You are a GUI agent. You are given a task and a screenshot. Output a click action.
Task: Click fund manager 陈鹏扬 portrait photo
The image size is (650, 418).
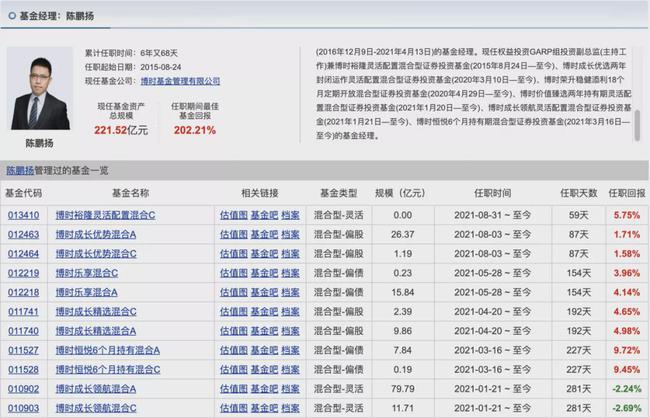tap(40, 89)
